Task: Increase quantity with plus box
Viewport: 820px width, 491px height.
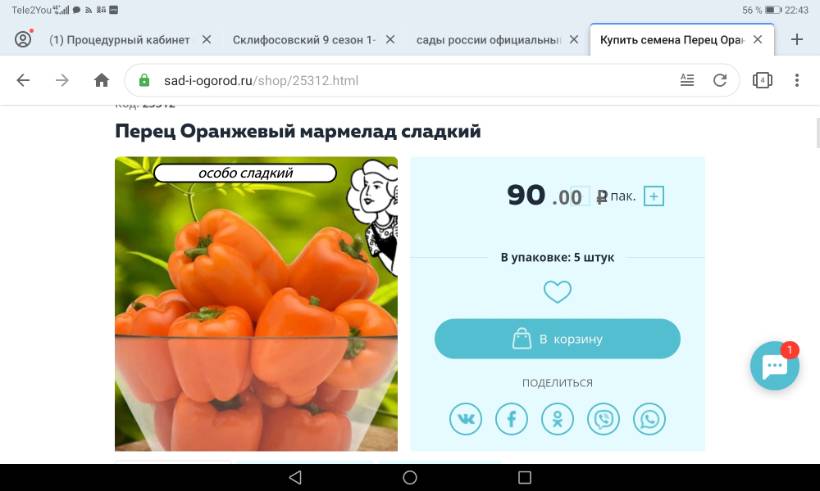Action: [654, 196]
